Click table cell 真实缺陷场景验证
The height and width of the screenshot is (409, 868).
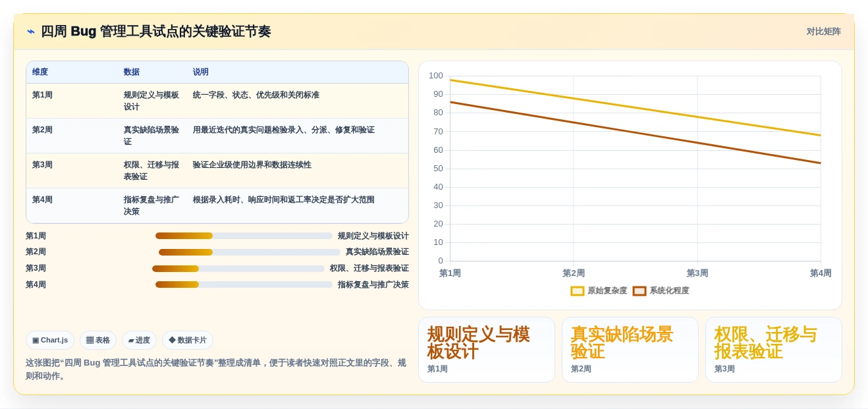pyautogui.click(x=151, y=136)
